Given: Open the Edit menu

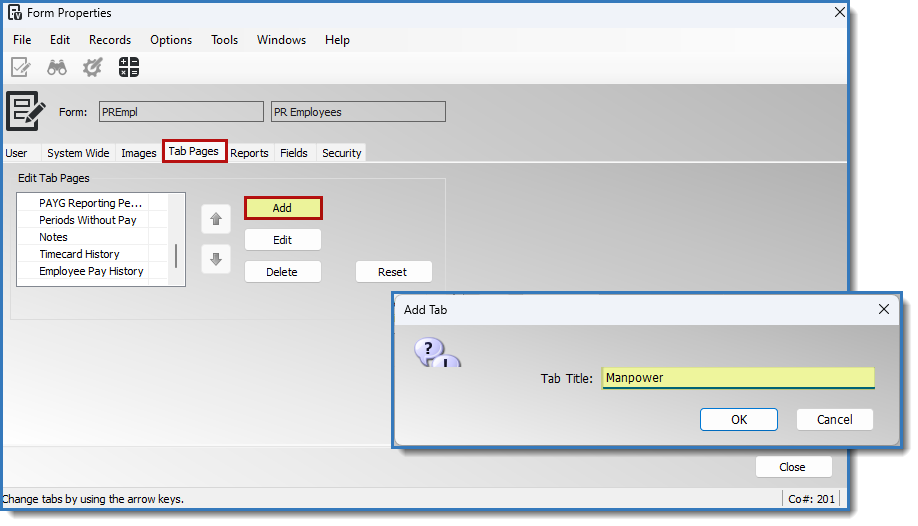Looking at the screenshot, I should pos(60,40).
